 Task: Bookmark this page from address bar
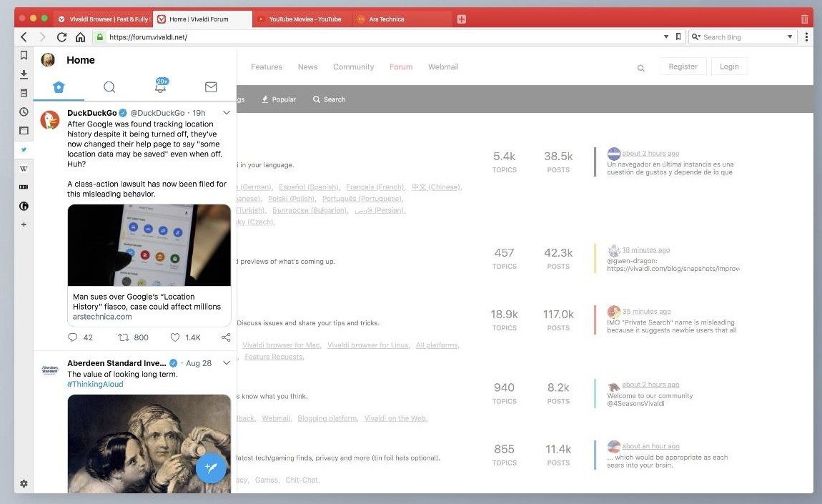(678, 36)
